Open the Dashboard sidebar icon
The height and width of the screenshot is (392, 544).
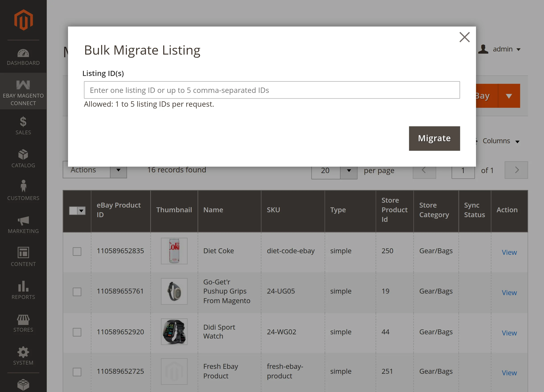pos(23,53)
